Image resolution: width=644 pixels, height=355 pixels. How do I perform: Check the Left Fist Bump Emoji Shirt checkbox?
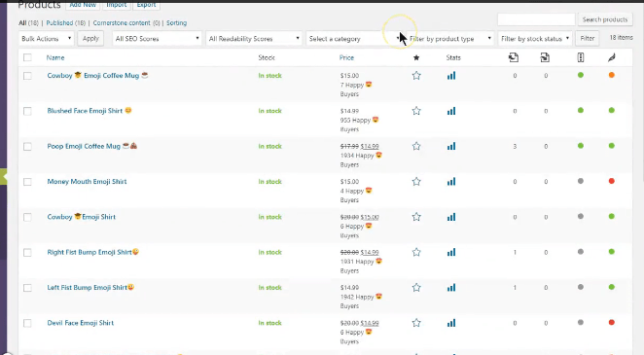[27, 288]
